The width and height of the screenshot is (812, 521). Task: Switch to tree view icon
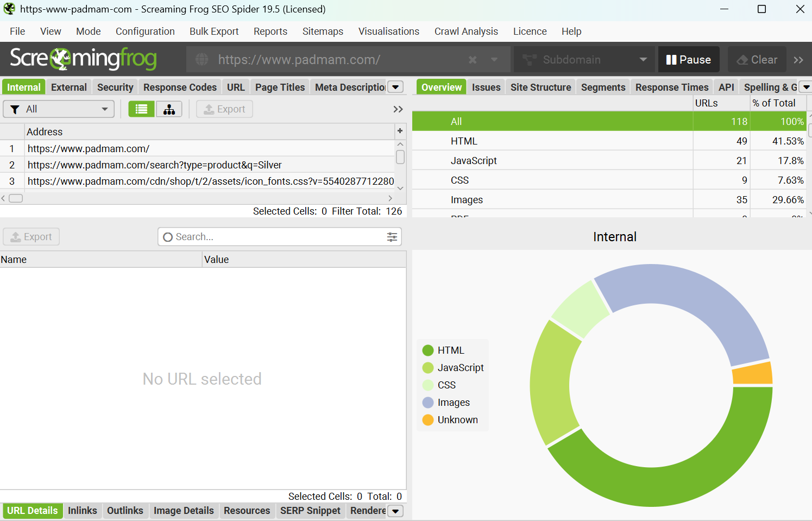pos(169,109)
